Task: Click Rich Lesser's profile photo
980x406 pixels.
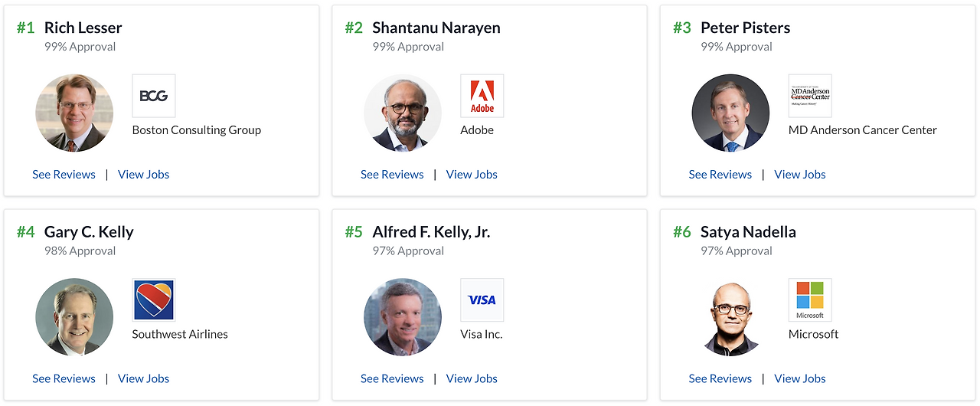Action: (74, 113)
